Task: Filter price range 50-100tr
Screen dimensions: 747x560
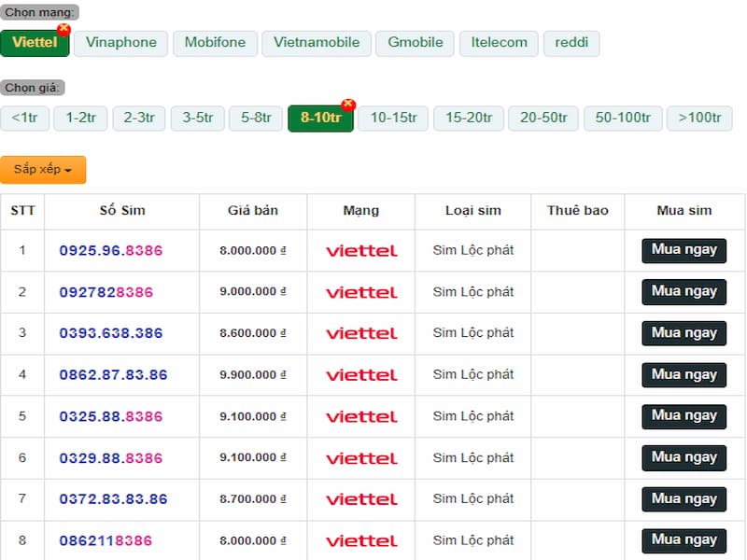Action: coord(623,119)
